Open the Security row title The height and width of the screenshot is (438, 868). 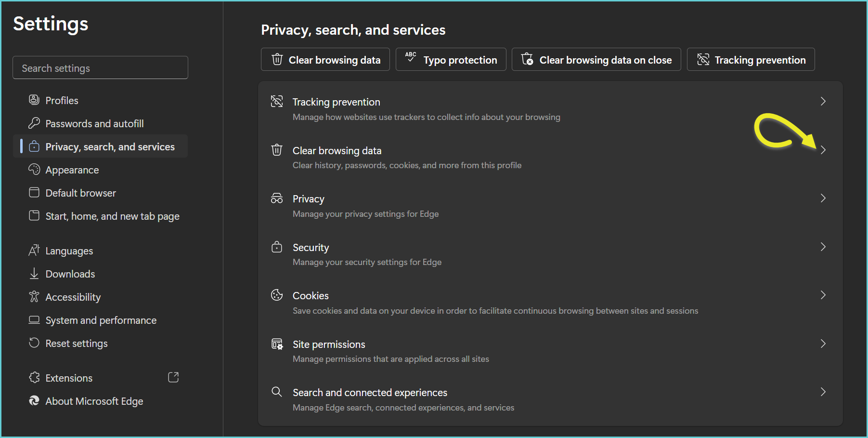click(x=311, y=247)
